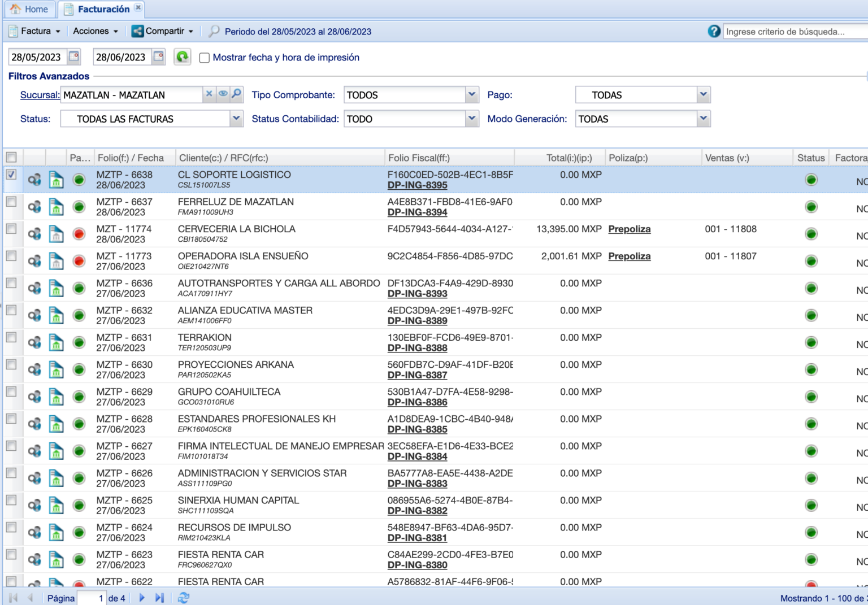Open the DP-ING-8395 link
Viewport: 868px width, 605px height.
pyautogui.click(x=417, y=185)
